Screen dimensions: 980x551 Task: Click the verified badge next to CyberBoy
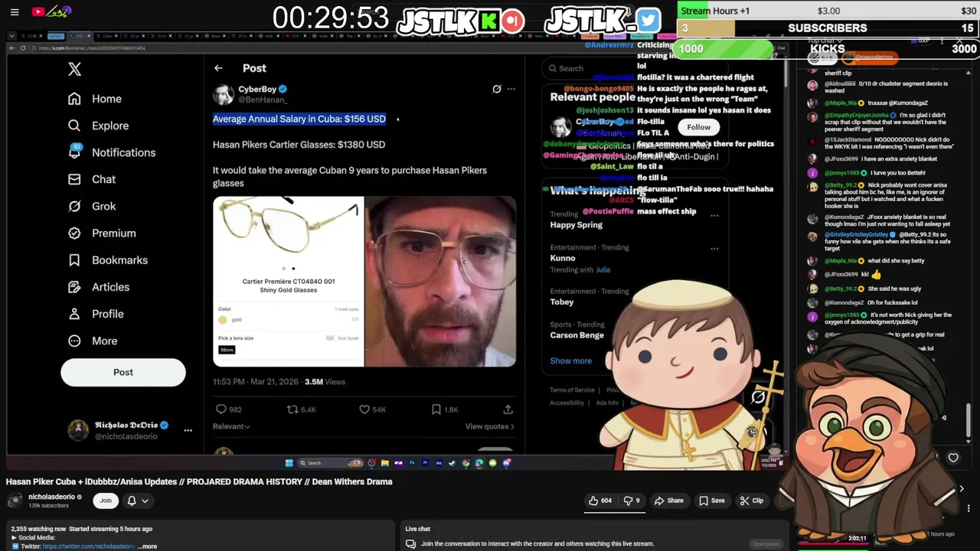tap(283, 90)
